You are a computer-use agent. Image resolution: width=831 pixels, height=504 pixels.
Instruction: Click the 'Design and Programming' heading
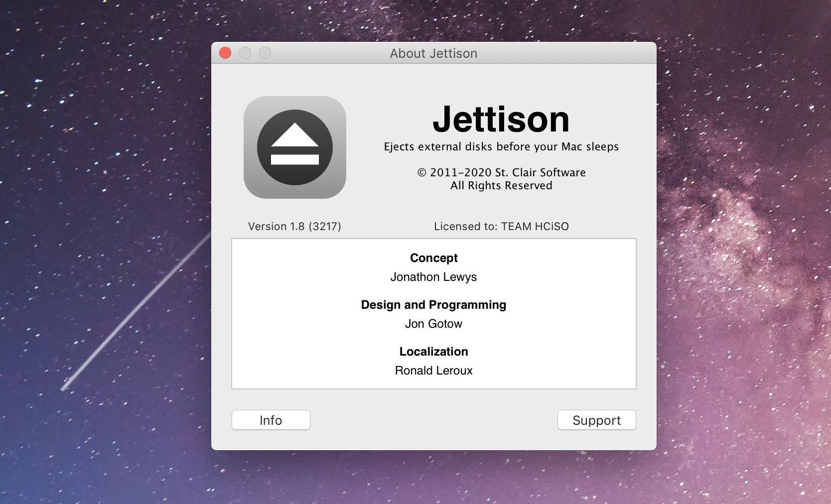point(434,305)
